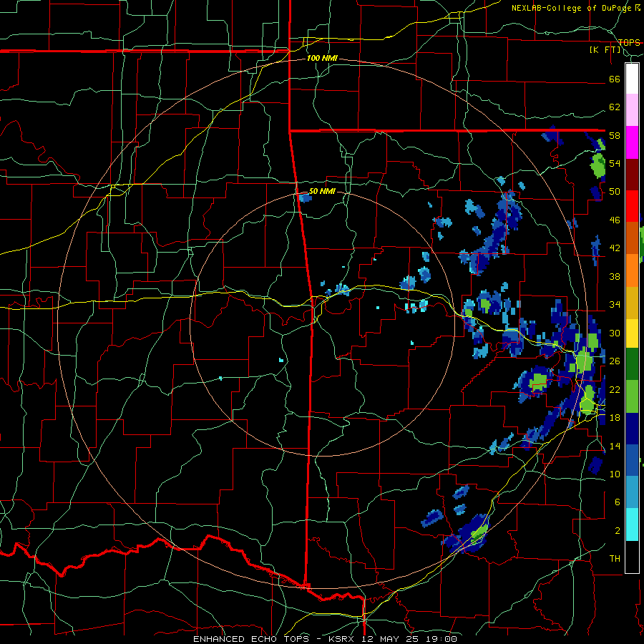Click the legend value 42
Image resolution: width=644 pixels, height=644 pixels.
click(x=615, y=248)
